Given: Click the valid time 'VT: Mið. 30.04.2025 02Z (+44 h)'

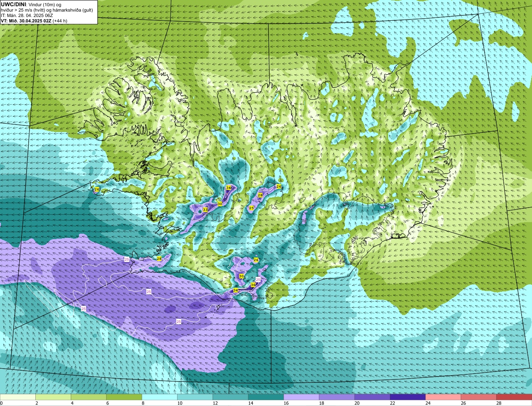Looking at the screenshot, I should click(34, 21).
